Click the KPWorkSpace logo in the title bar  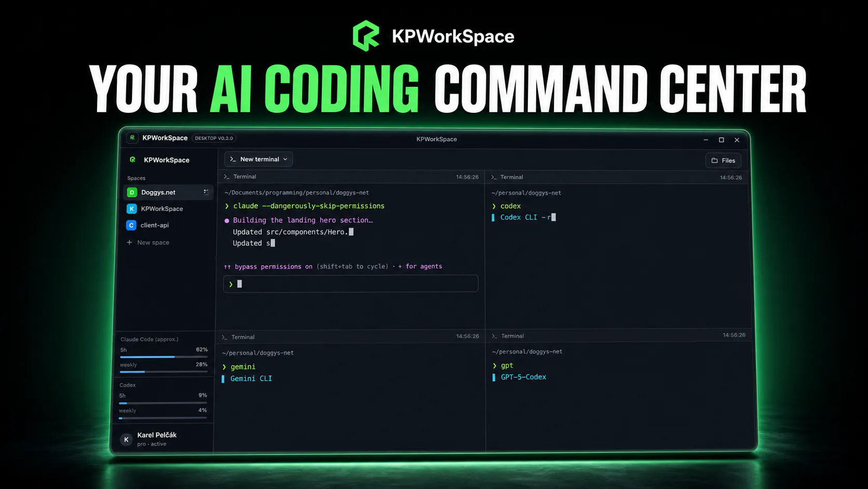(x=132, y=138)
